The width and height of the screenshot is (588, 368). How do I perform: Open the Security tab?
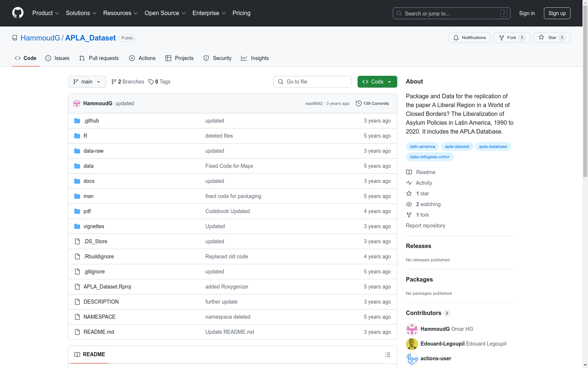218,58
